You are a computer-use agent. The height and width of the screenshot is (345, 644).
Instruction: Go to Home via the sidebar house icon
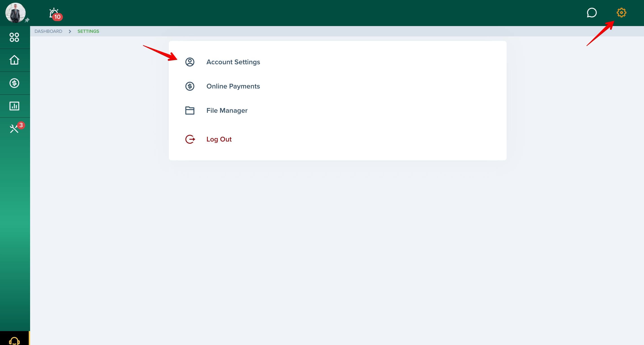click(14, 60)
